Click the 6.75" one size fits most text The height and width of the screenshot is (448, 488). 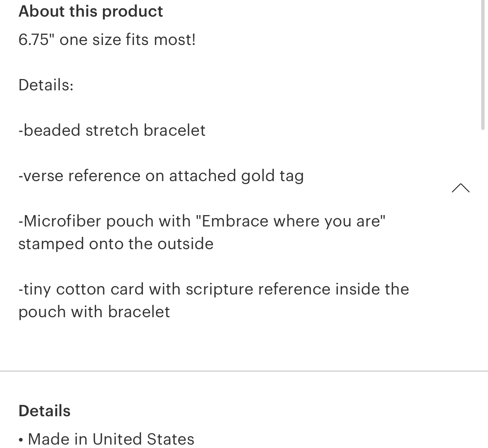[x=107, y=40]
